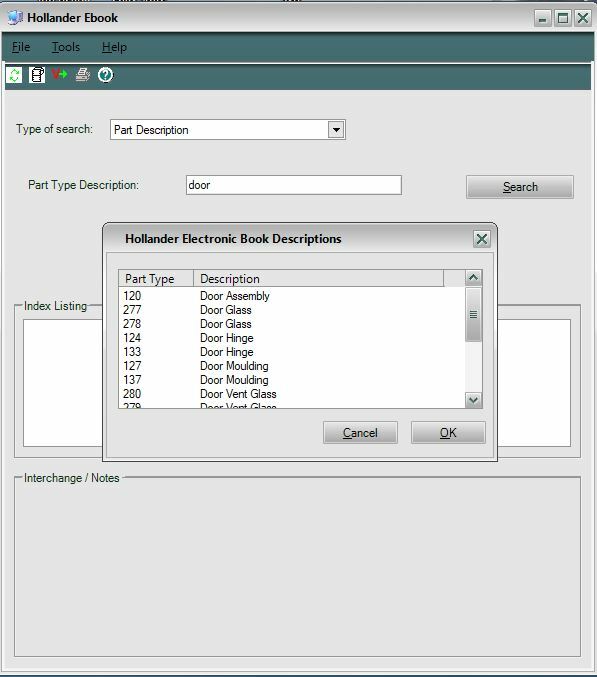Open the help question mark icon
The width and height of the screenshot is (597, 677).
[x=105, y=75]
